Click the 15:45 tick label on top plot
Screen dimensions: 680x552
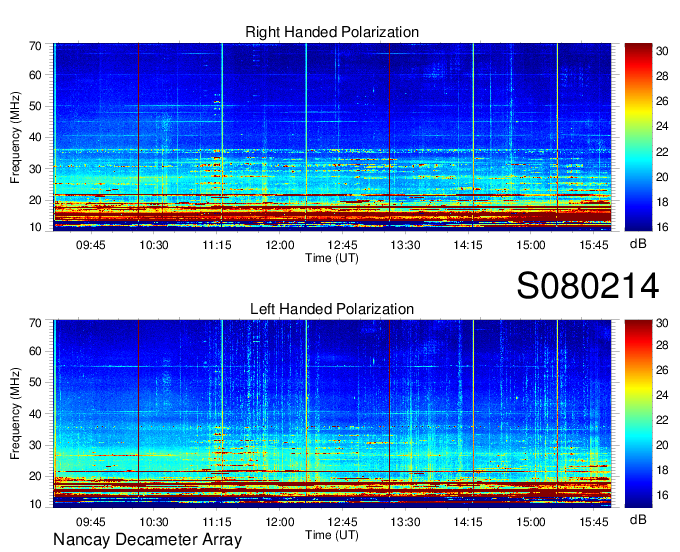(x=594, y=245)
